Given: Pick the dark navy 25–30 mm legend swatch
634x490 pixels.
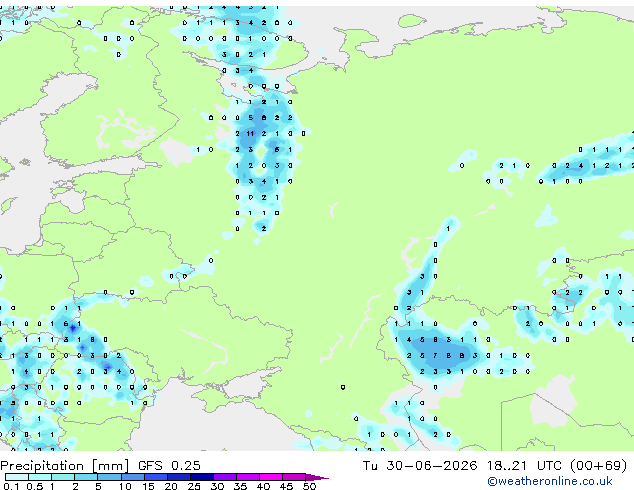Looking at the screenshot, I should (202, 477).
